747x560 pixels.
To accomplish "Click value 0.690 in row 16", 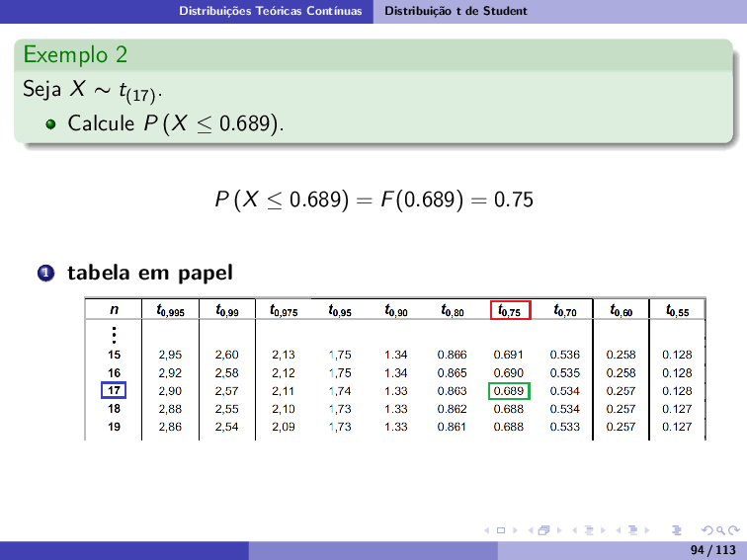I will point(508,373).
